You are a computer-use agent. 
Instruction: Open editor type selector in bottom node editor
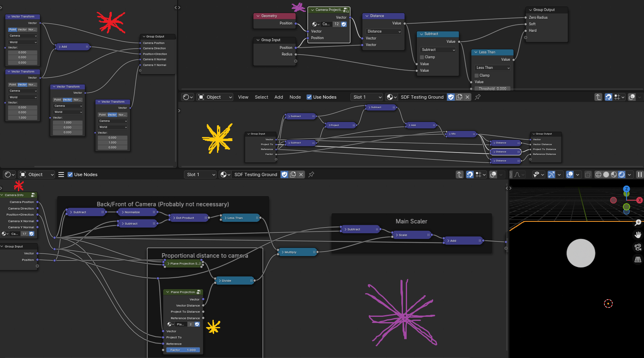[9, 175]
